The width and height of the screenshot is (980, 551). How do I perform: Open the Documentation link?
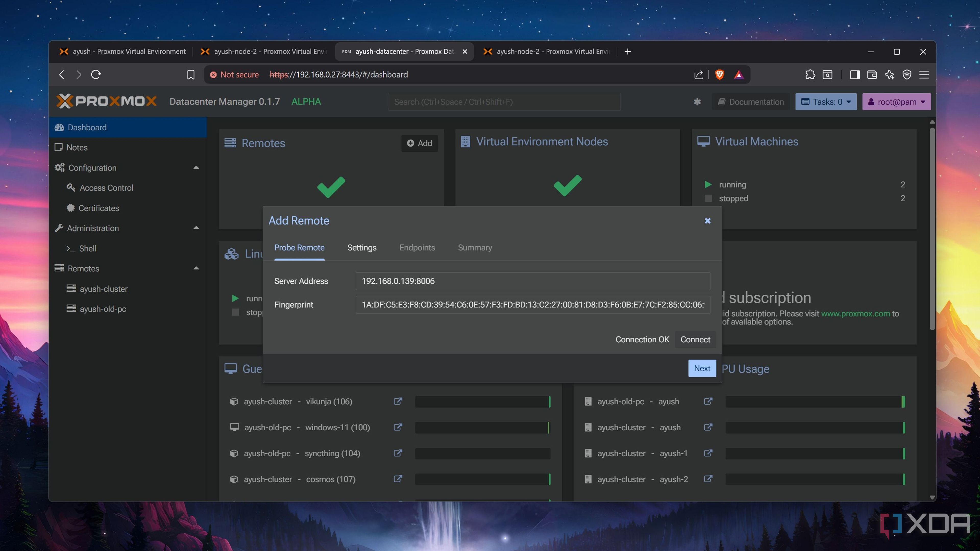coord(751,102)
